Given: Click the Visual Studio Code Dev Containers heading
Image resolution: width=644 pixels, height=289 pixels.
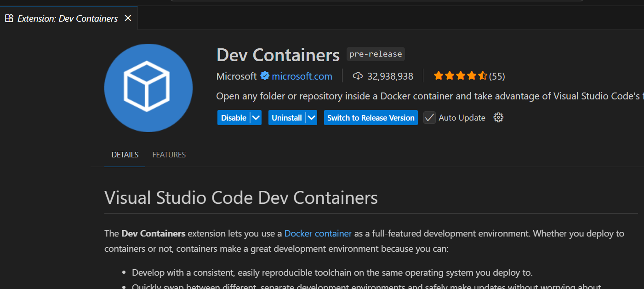Looking at the screenshot, I should point(241,198).
